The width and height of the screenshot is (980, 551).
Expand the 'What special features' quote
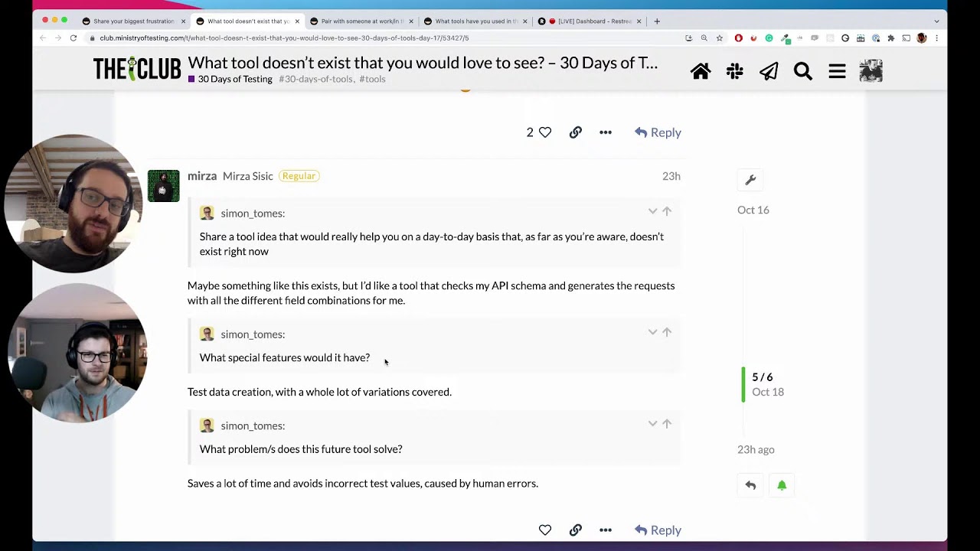tap(652, 332)
